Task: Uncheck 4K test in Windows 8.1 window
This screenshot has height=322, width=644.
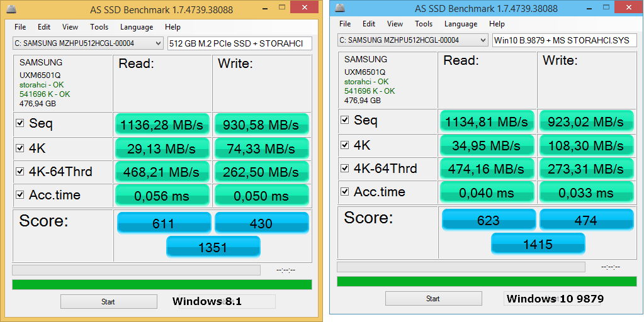Action: point(20,148)
